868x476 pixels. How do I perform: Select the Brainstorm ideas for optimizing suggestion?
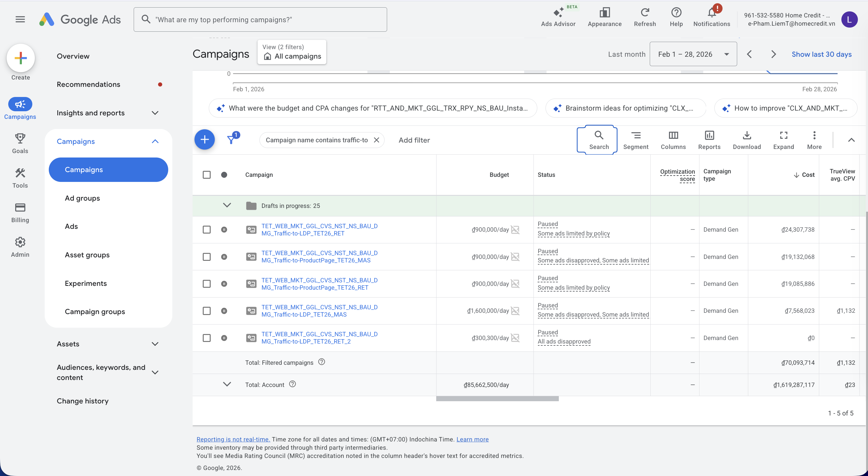[625, 108]
